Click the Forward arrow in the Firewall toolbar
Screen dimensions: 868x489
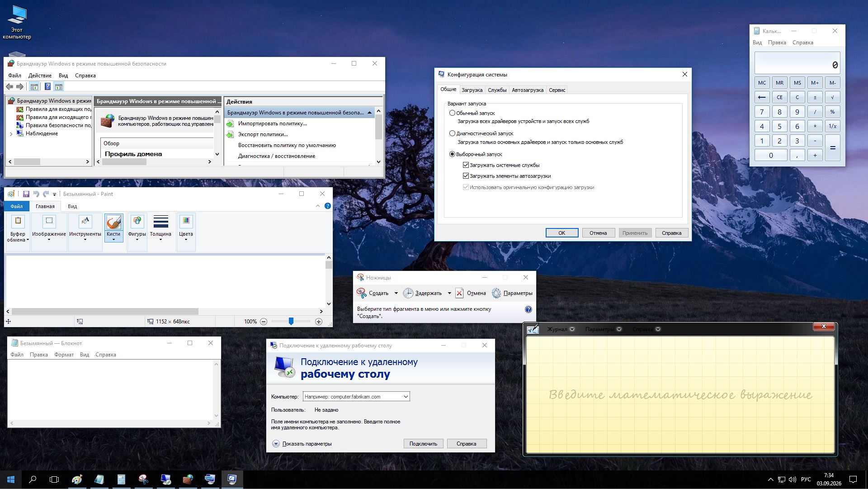20,87
